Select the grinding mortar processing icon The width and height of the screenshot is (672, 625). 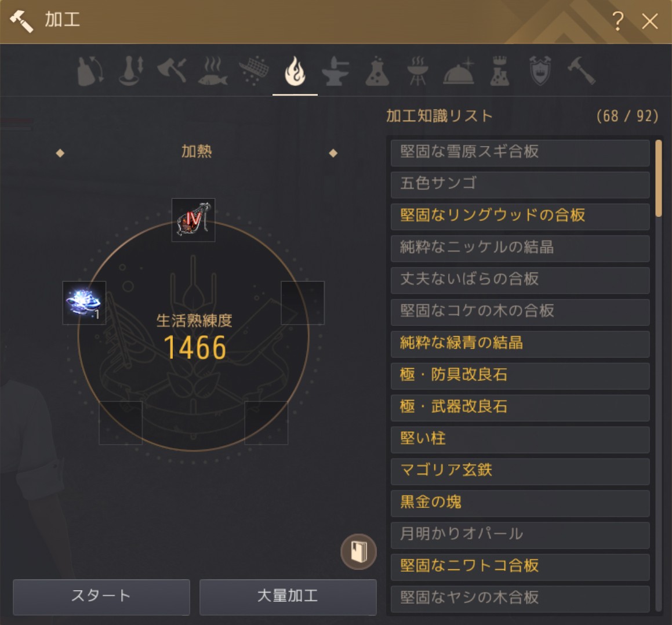coord(131,71)
